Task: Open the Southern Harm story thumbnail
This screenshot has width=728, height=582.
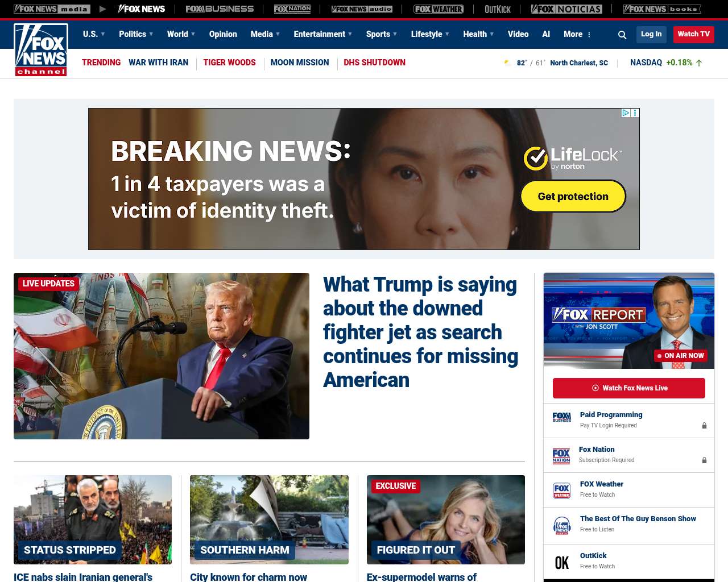Action: (269, 519)
